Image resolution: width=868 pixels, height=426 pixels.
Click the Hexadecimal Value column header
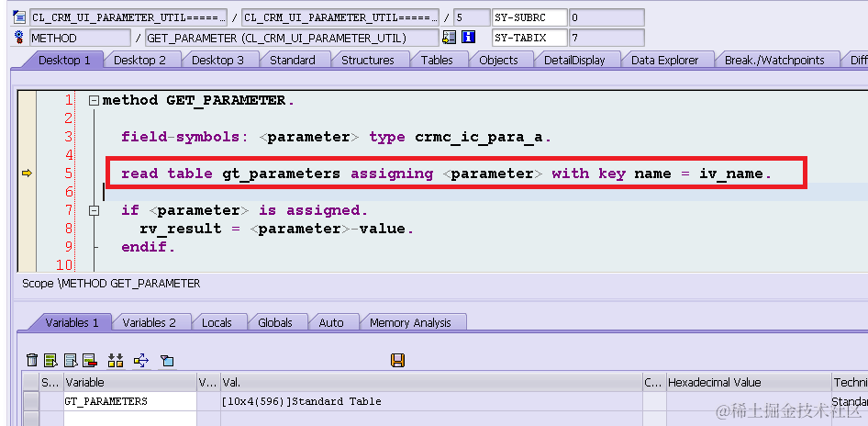coord(749,382)
